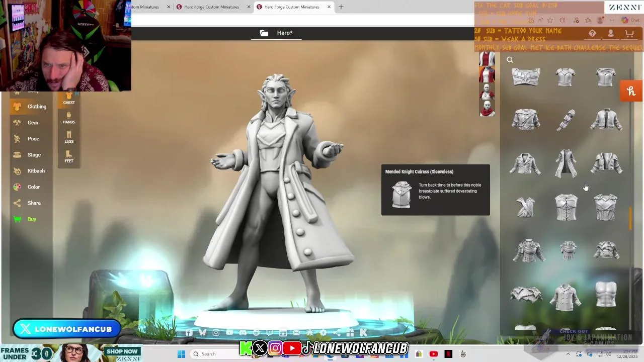This screenshot has height=362, width=644.
Task: Select the Chest clothing subcategory
Action: 69,99
